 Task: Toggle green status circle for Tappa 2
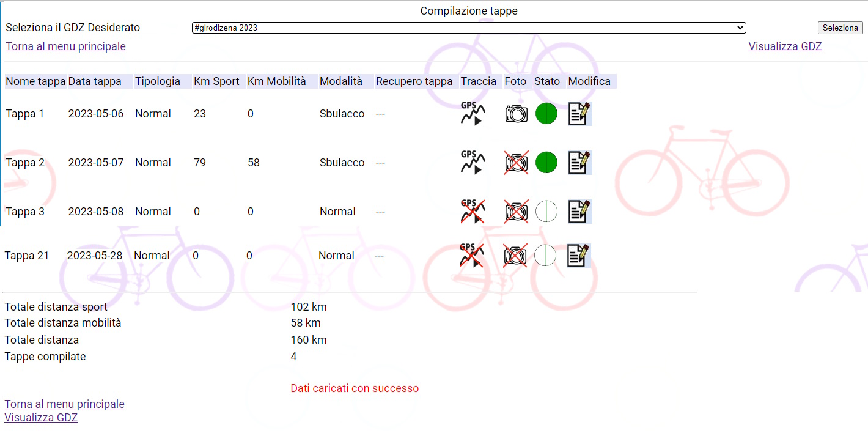(546, 163)
